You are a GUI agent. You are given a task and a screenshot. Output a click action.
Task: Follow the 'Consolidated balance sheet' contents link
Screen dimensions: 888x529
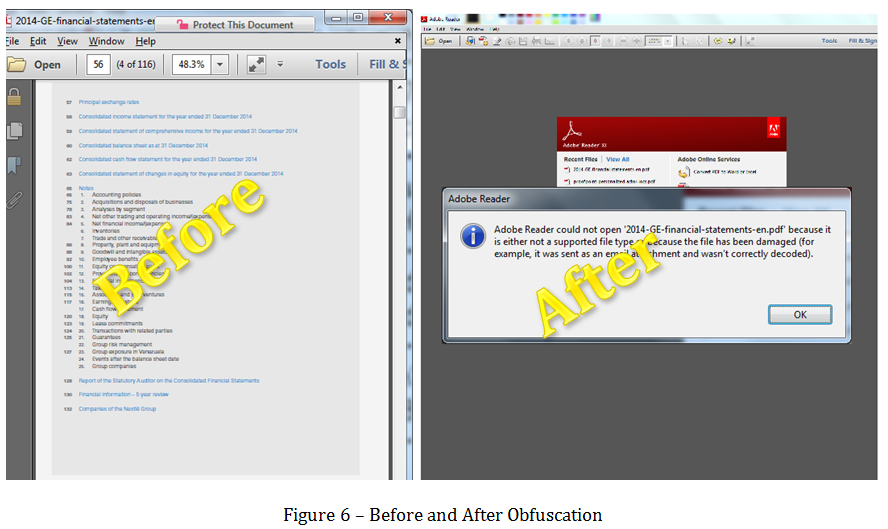coord(143,146)
